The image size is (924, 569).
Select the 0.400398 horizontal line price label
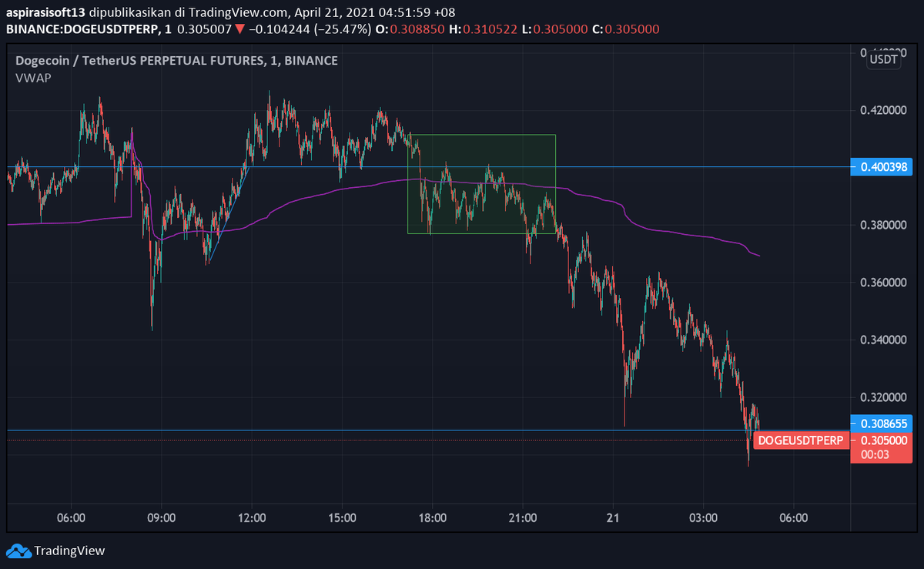(x=881, y=166)
